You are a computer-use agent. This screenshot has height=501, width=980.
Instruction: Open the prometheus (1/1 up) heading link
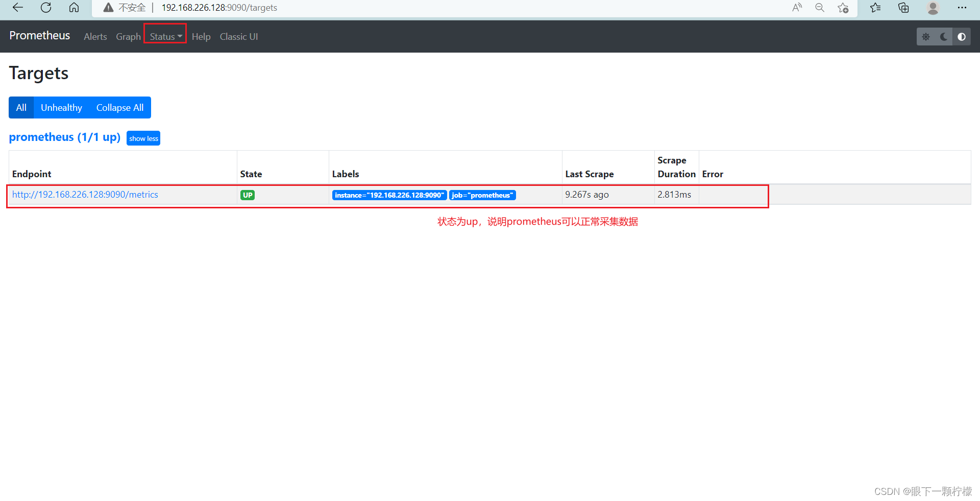point(65,137)
